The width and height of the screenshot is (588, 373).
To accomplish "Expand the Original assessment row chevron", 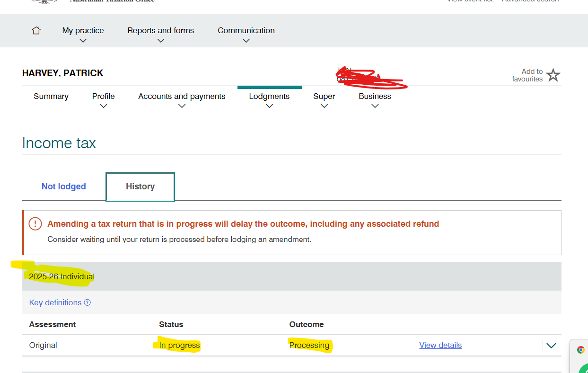I will 551,346.
